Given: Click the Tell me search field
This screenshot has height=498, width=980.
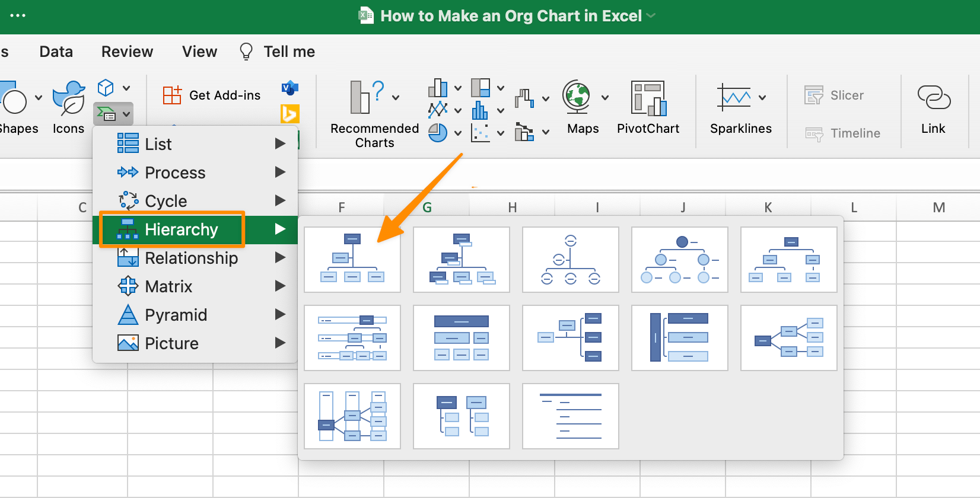Looking at the screenshot, I should (x=289, y=52).
